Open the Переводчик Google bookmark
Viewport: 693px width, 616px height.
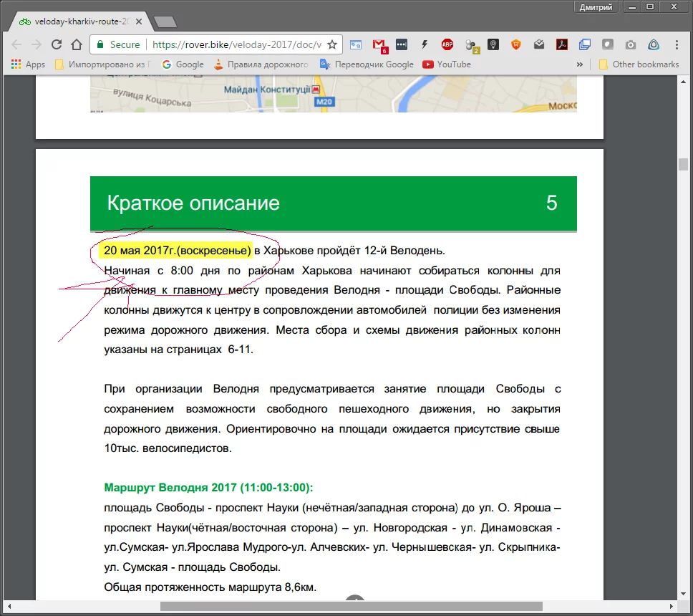coord(367,64)
